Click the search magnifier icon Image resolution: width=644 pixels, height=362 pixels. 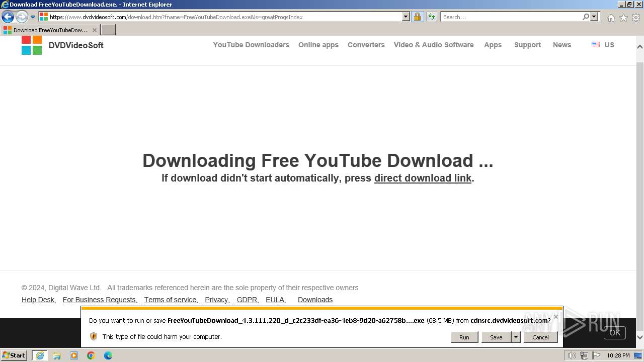click(x=586, y=17)
